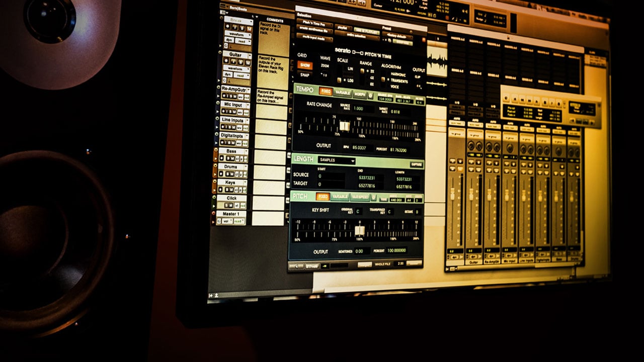Solo the Bass track

pyautogui.click(x=228, y=158)
